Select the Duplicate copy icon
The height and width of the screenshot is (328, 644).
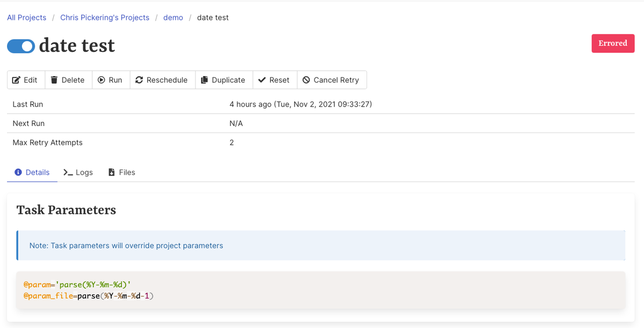coord(204,79)
